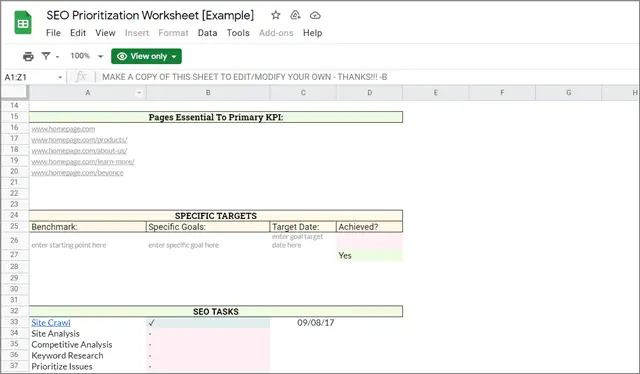Click column A header dropdown arrow
Viewport: 640px width, 374px height.
(x=139, y=93)
